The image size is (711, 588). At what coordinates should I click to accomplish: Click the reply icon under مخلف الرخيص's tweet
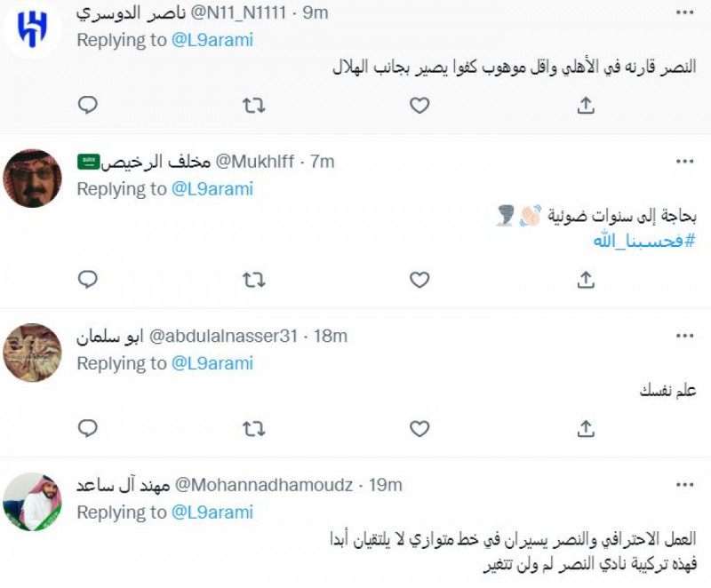(x=87, y=280)
